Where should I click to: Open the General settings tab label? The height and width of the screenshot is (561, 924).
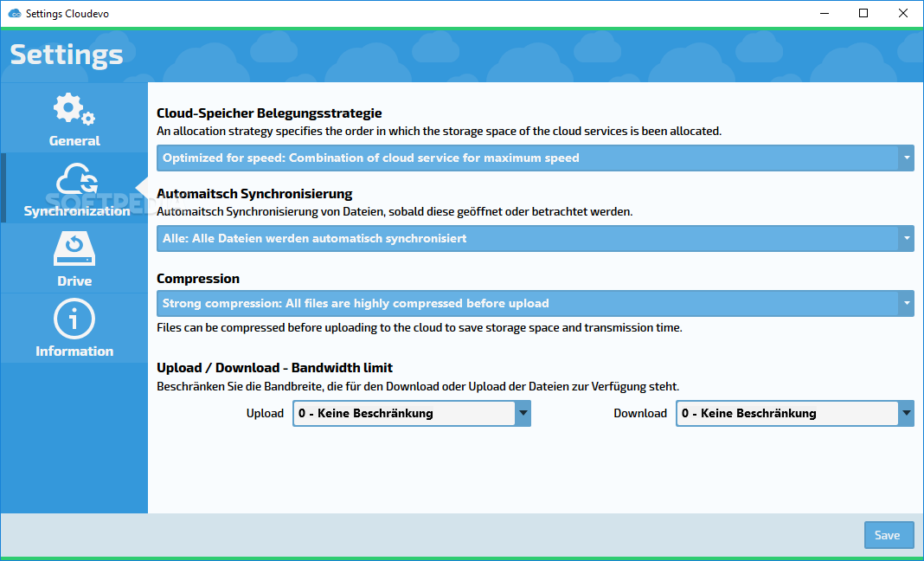coord(74,141)
